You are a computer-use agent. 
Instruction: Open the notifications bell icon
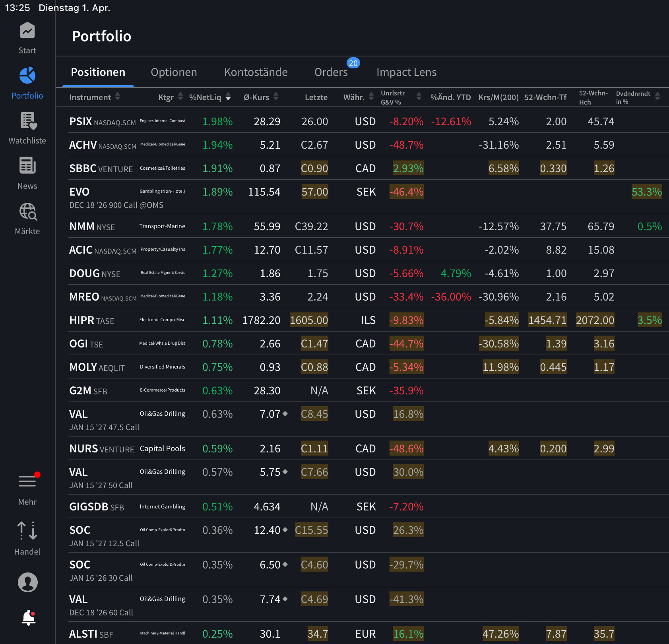point(28,618)
